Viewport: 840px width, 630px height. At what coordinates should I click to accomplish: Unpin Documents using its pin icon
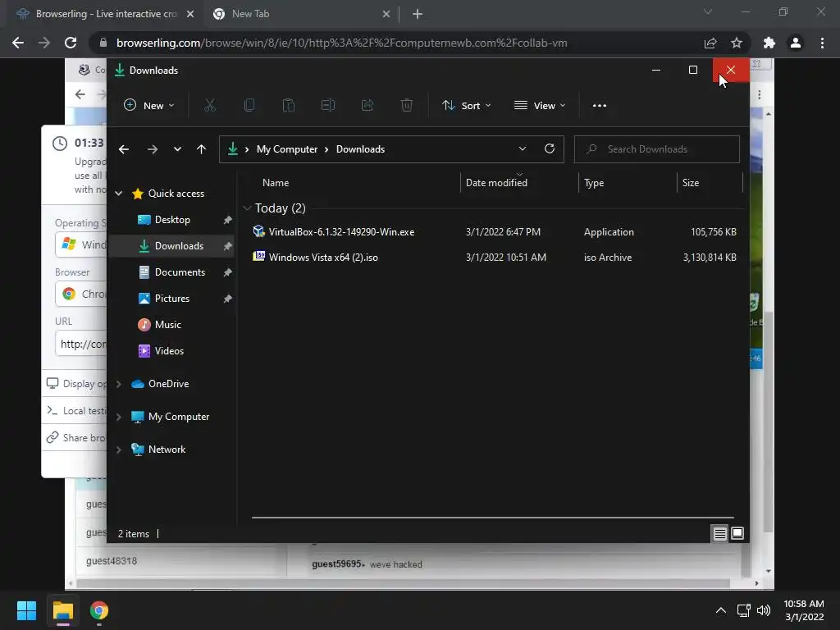[x=228, y=272]
